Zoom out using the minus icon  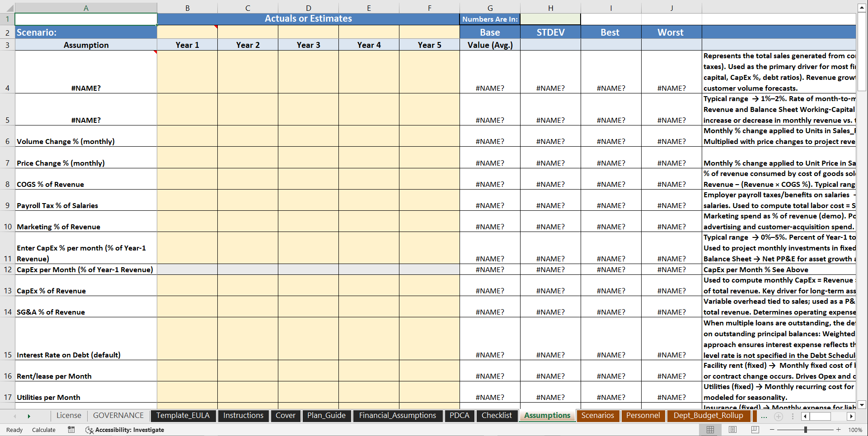click(771, 430)
